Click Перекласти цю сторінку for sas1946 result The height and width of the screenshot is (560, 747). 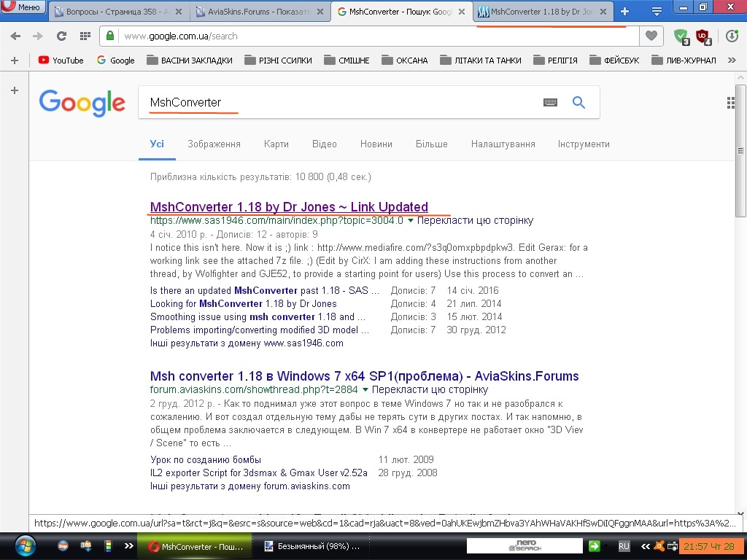coord(475,220)
